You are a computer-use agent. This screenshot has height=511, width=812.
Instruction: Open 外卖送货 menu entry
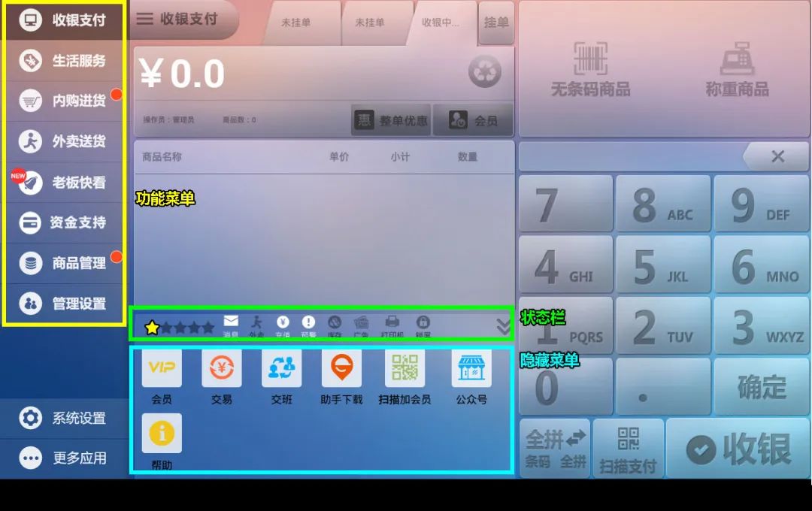click(x=64, y=141)
